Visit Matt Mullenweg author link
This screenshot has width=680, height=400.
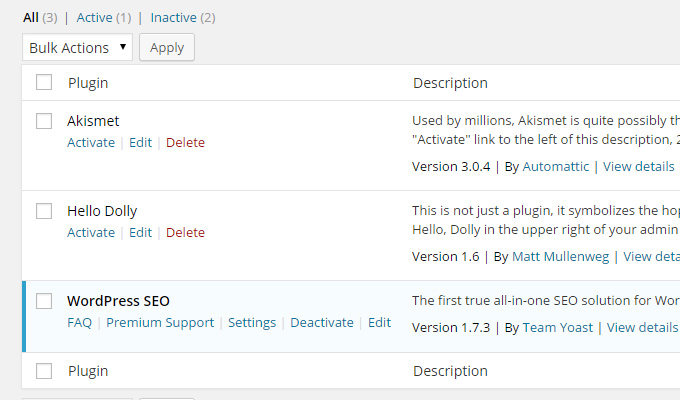coord(560,257)
